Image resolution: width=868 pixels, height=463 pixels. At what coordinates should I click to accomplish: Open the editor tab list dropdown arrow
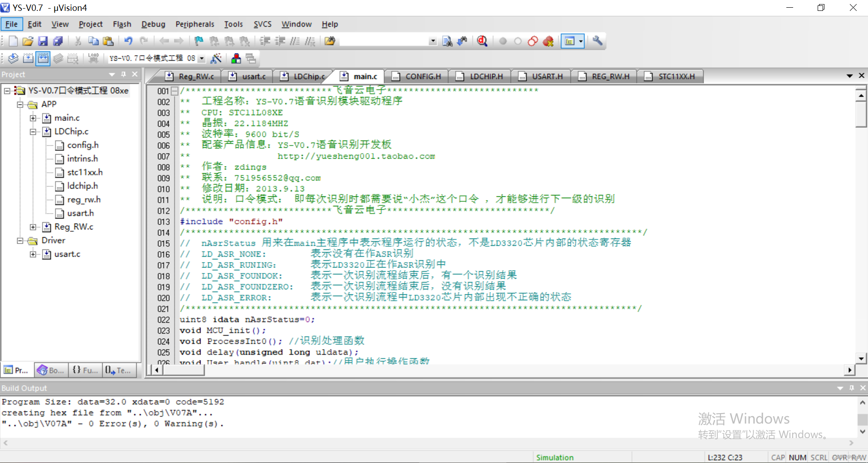pyautogui.click(x=849, y=76)
